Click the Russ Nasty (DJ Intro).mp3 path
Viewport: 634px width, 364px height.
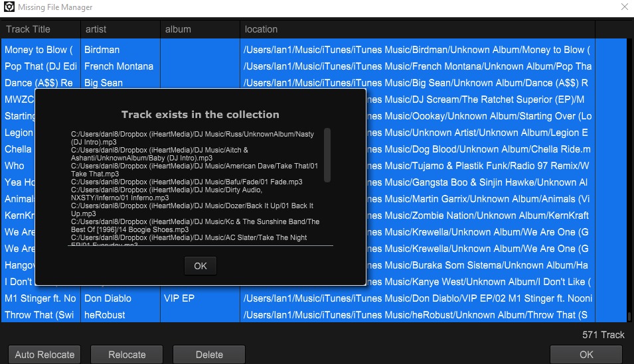point(193,138)
